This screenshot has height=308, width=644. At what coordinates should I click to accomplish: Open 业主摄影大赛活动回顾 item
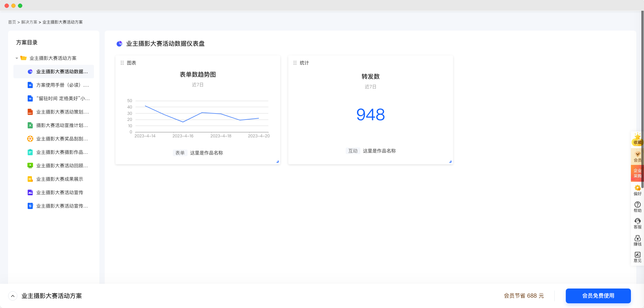click(62, 166)
